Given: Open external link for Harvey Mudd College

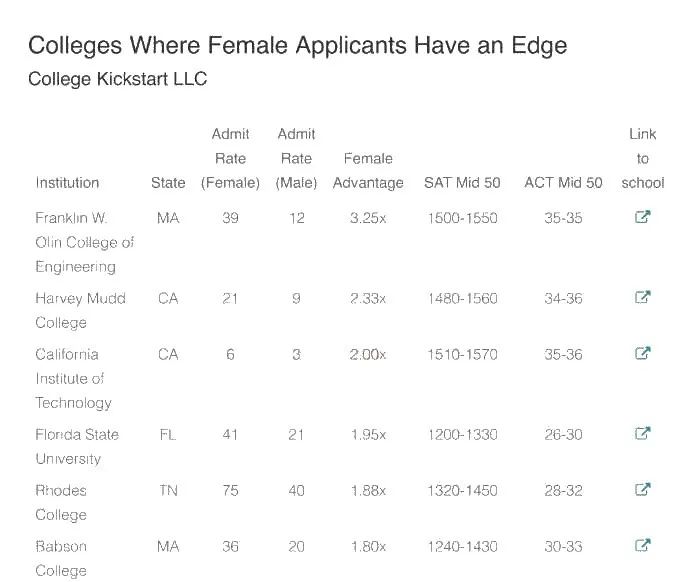Looking at the screenshot, I should pos(642,297).
